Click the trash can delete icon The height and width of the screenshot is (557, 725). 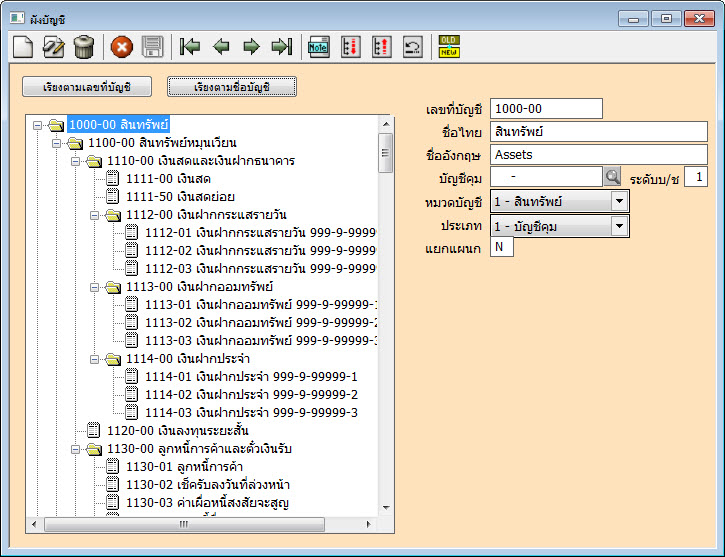84,47
